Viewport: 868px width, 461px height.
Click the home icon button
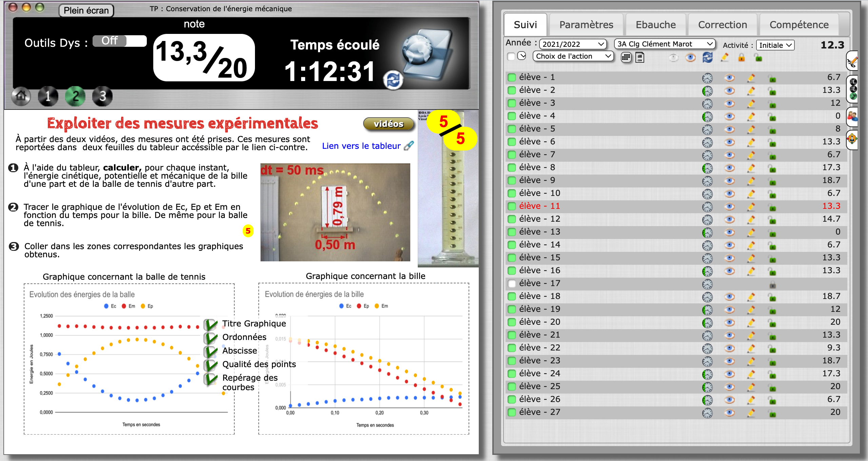(x=21, y=96)
